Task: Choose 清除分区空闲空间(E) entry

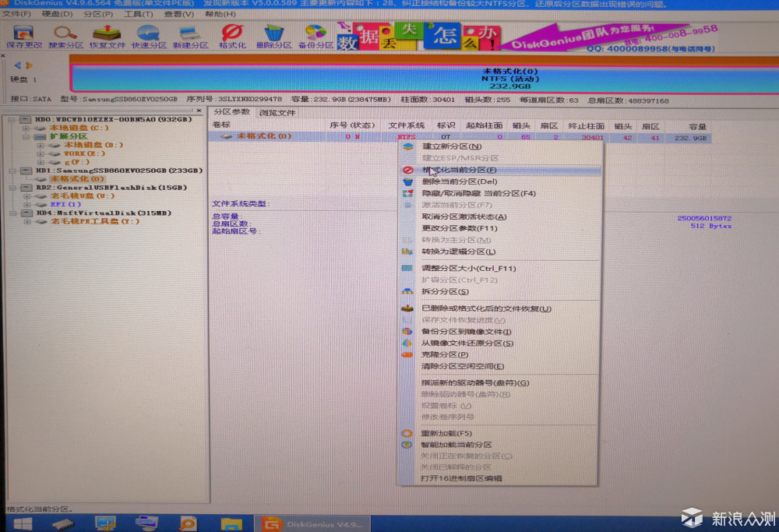Action: click(500, 366)
